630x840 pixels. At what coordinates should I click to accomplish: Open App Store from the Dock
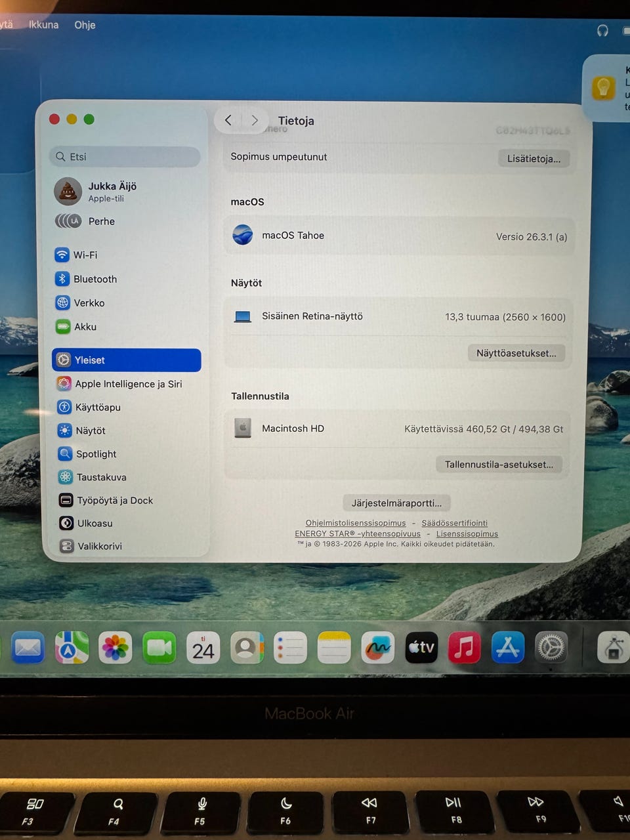point(507,648)
